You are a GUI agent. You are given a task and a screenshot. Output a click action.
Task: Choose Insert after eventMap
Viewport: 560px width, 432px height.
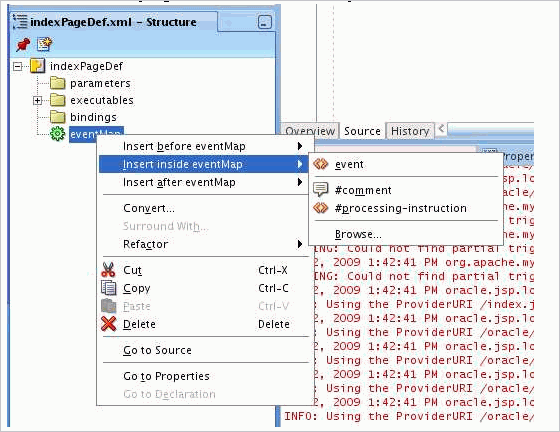(x=204, y=182)
